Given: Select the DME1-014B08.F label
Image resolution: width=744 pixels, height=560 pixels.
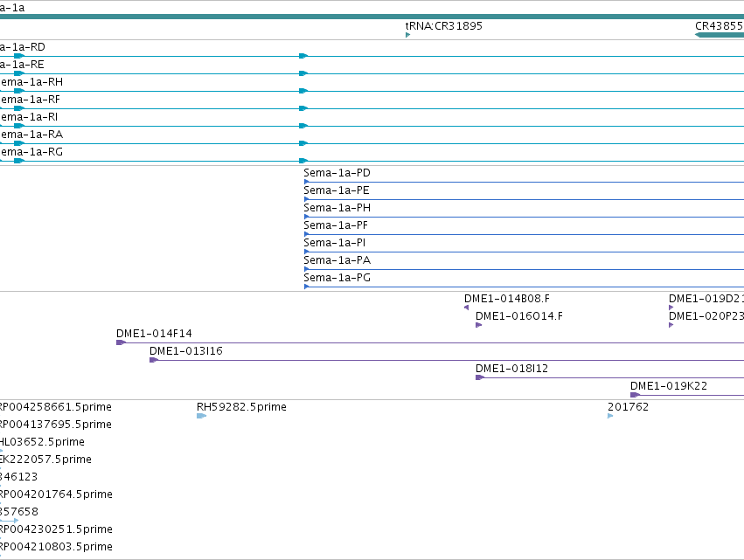Looking at the screenshot, I should click(x=507, y=299).
